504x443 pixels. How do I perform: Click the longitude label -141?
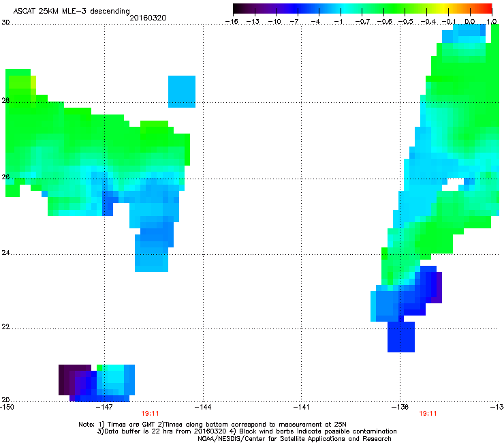point(302,408)
